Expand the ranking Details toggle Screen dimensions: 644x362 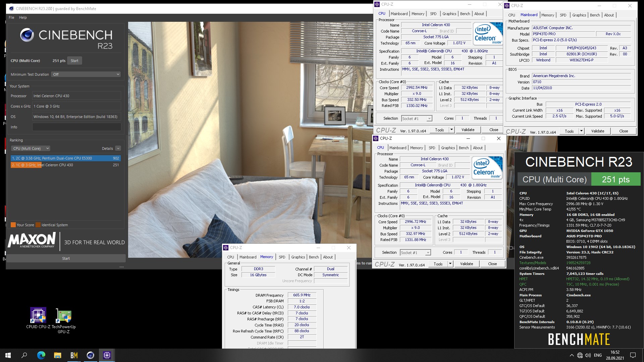pos(118,148)
